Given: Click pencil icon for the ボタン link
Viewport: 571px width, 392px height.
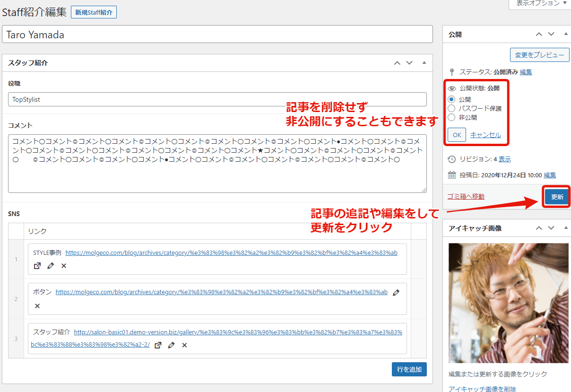Looking at the screenshot, I should (x=396, y=292).
